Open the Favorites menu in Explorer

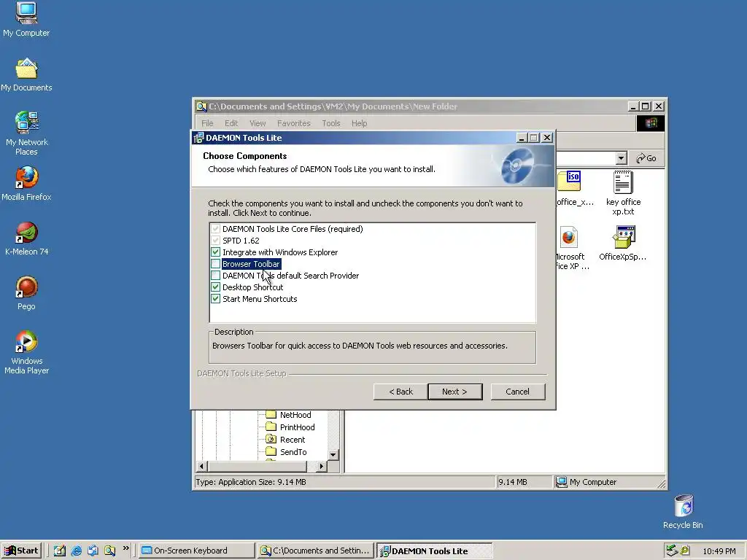coord(293,123)
